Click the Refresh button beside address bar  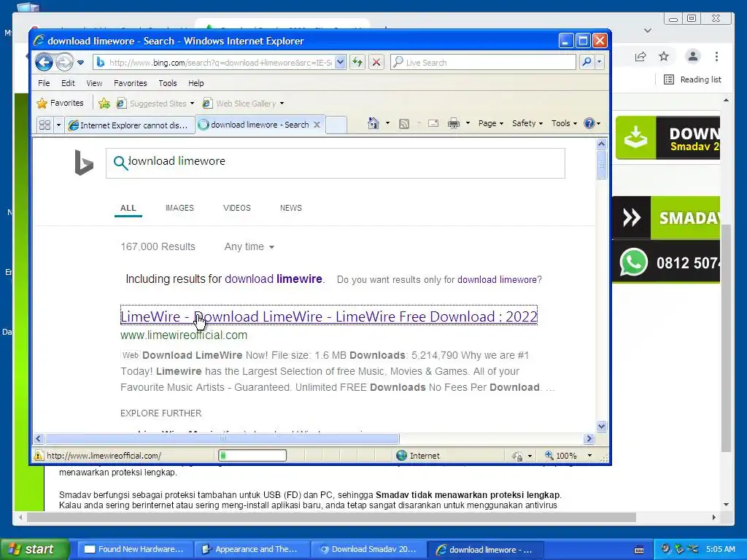(x=357, y=62)
